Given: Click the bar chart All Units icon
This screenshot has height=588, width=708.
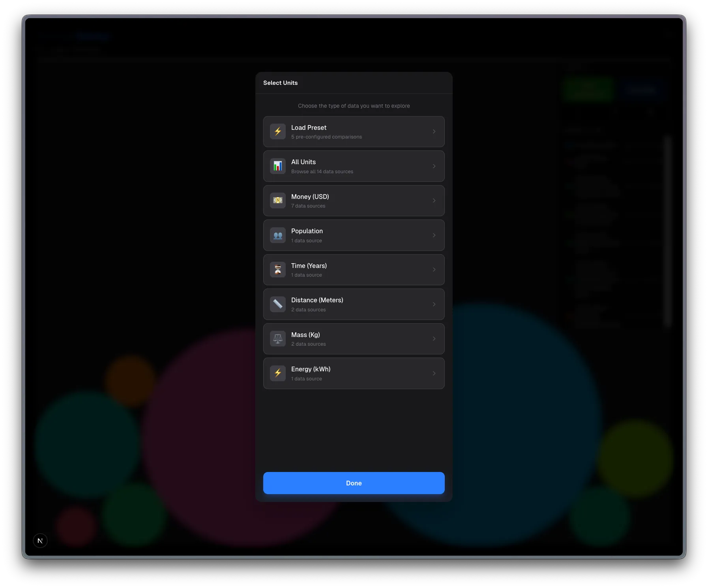Looking at the screenshot, I should (x=278, y=166).
